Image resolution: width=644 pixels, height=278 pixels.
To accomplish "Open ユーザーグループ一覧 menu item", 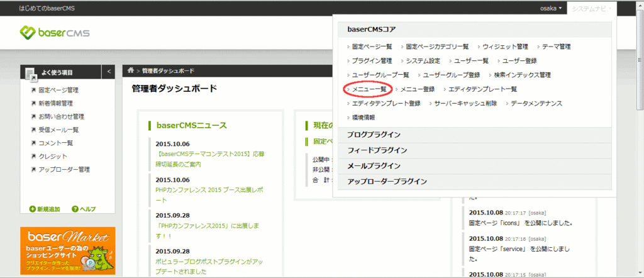I will coord(380,75).
